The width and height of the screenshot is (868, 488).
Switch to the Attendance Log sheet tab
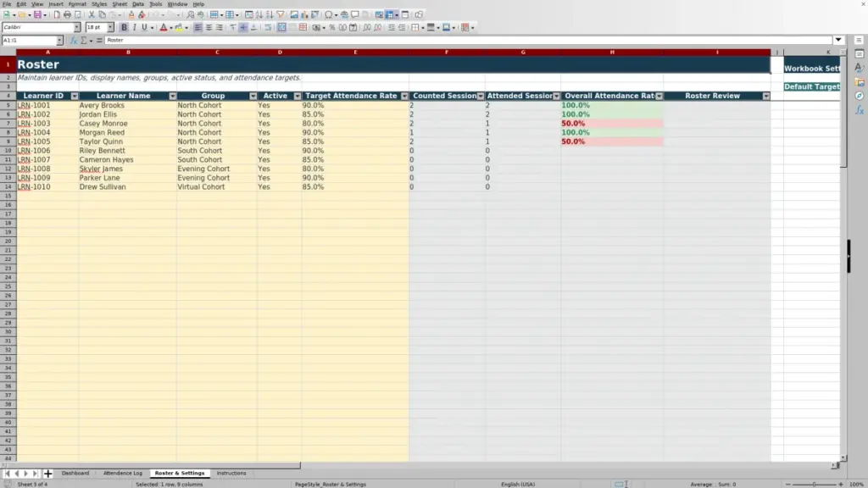(x=122, y=473)
